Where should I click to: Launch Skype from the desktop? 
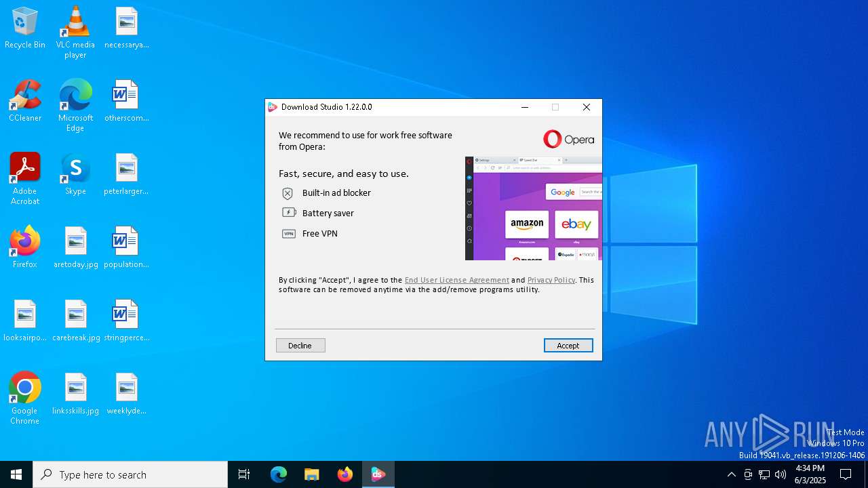point(75,175)
